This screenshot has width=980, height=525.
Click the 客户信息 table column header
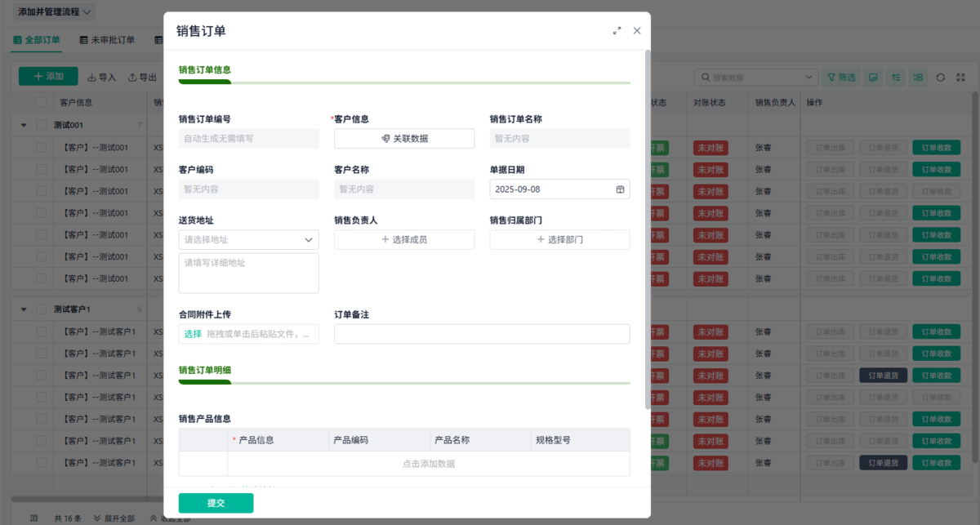click(76, 102)
